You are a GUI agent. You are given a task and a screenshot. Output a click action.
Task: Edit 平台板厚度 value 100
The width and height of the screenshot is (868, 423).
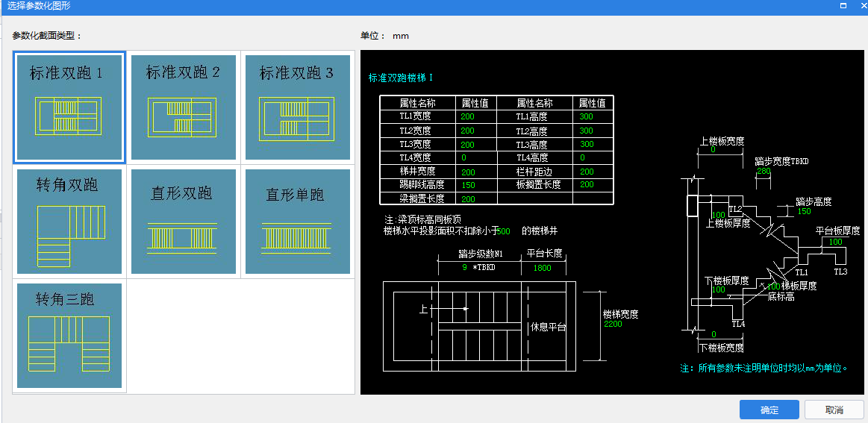click(835, 242)
